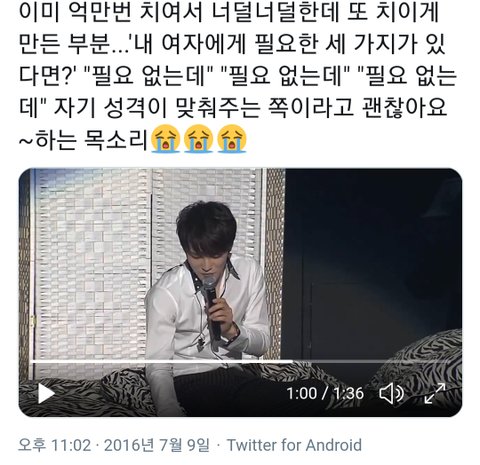Click the first crying emoji
Screen dimensions: 480x465
pos(166,138)
